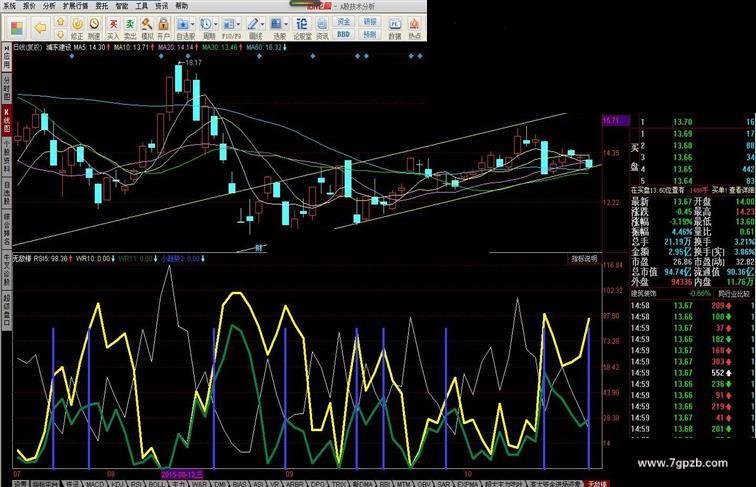Open 超级盘口 sidebar tab
Image resolution: width=756 pixels, height=487 pixels.
point(7,311)
